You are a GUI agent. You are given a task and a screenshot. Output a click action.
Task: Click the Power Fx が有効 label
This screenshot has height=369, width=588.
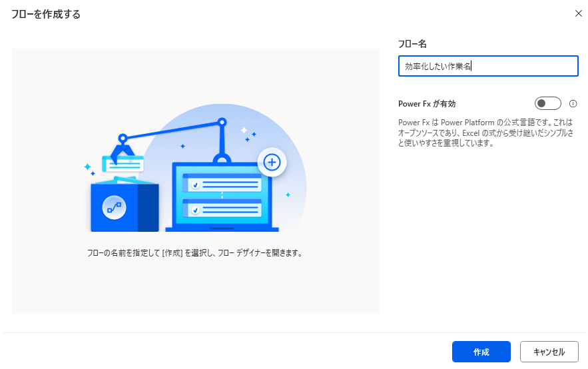click(x=427, y=104)
